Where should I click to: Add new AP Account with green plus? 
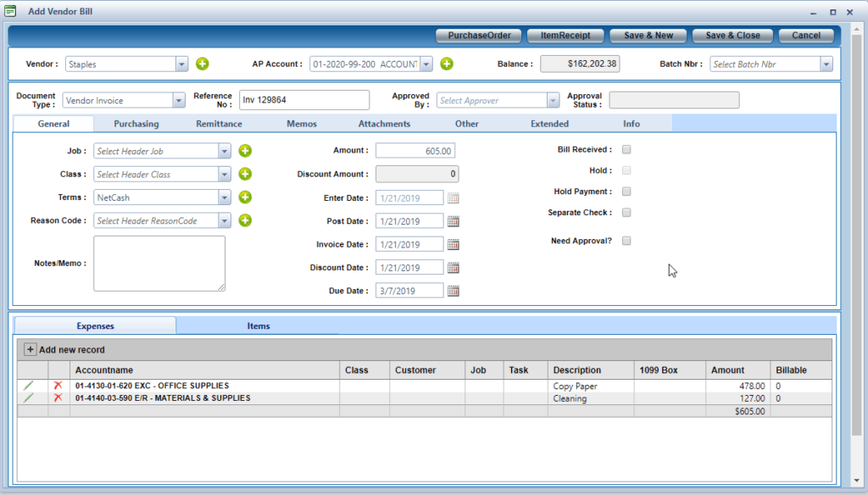(447, 64)
